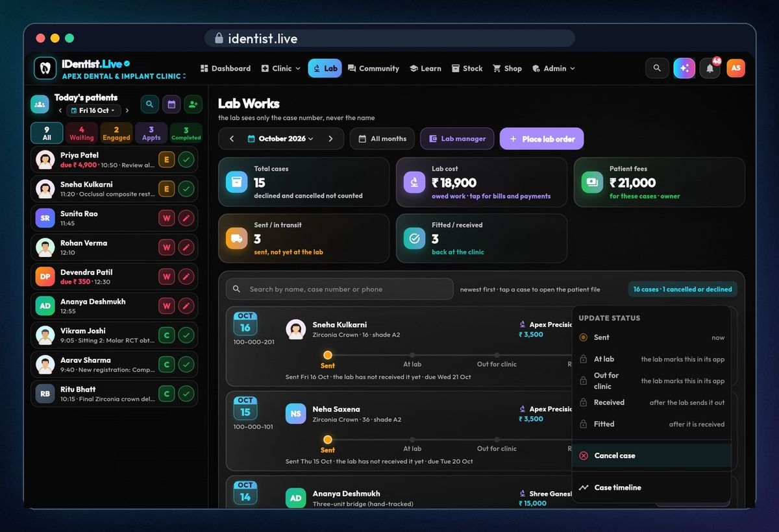
Task: Open the Shop page
Action: click(508, 68)
